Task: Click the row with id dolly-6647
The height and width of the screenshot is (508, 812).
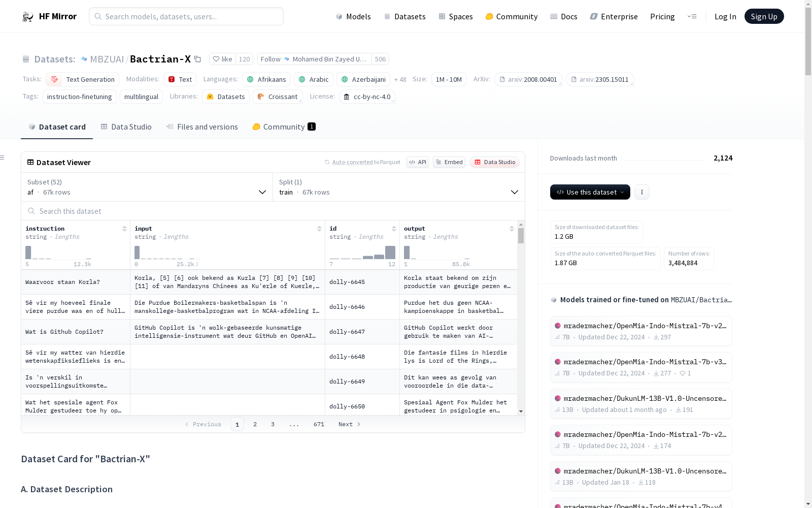Action: coord(269,332)
